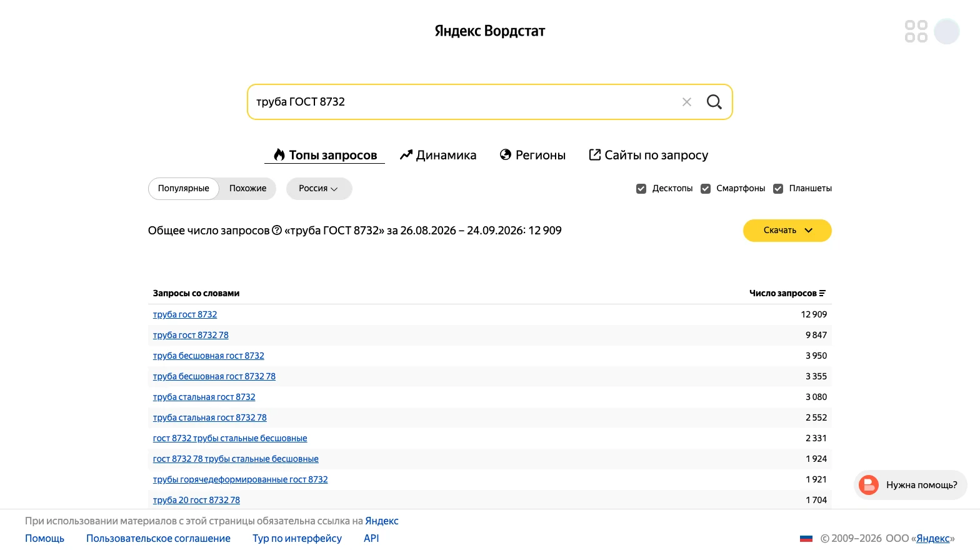Viewport: 980px width, 550px height.
Task: Open the query link труба стальная гост 8732
Action: pos(204,397)
